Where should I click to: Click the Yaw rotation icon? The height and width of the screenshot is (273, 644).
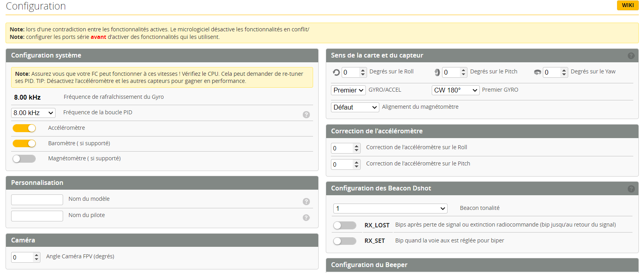tap(537, 72)
